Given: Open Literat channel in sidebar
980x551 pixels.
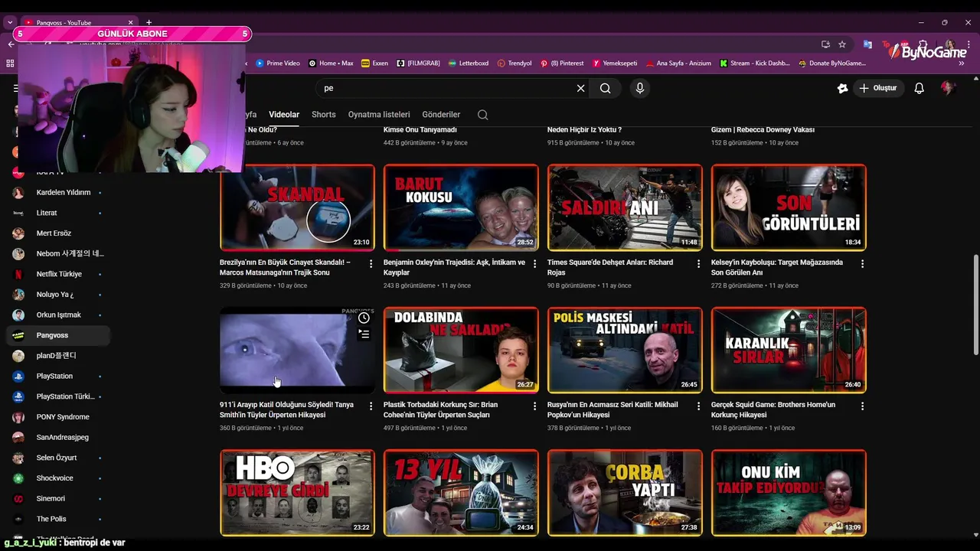Looking at the screenshot, I should click(58, 213).
